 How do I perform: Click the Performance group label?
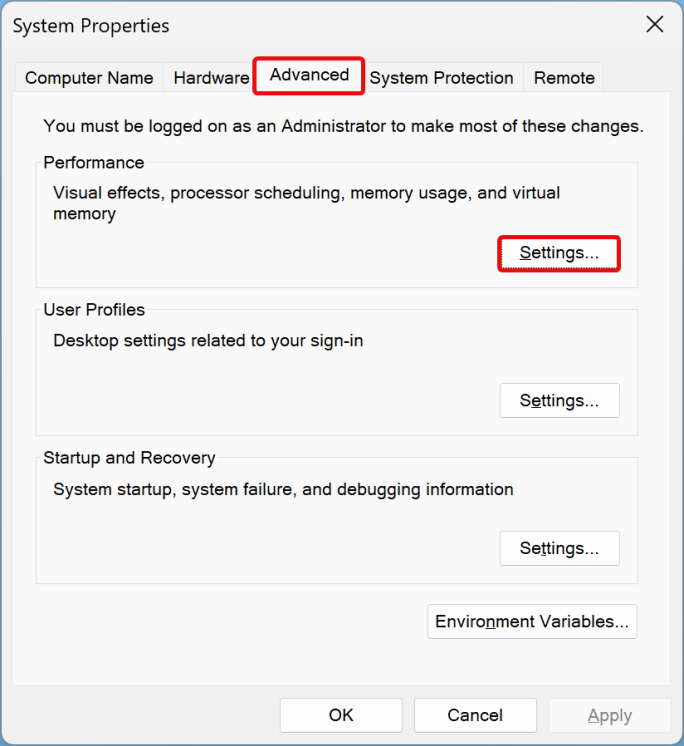tap(94, 163)
